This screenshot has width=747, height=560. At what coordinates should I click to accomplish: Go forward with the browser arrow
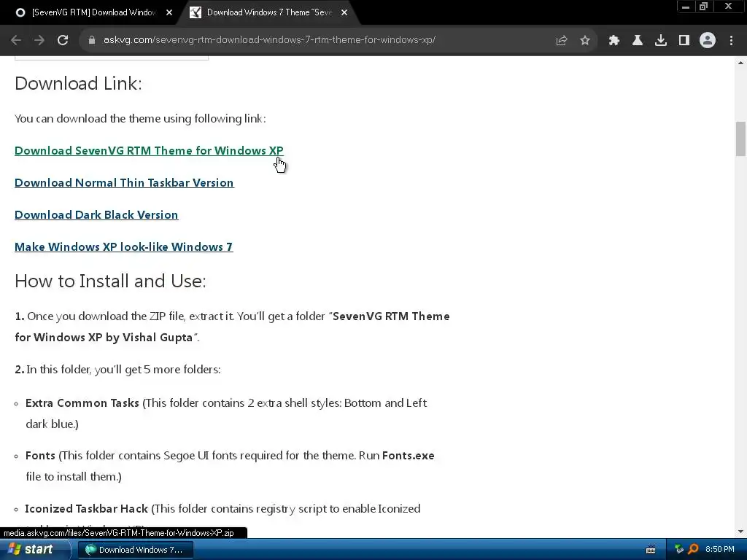point(39,41)
